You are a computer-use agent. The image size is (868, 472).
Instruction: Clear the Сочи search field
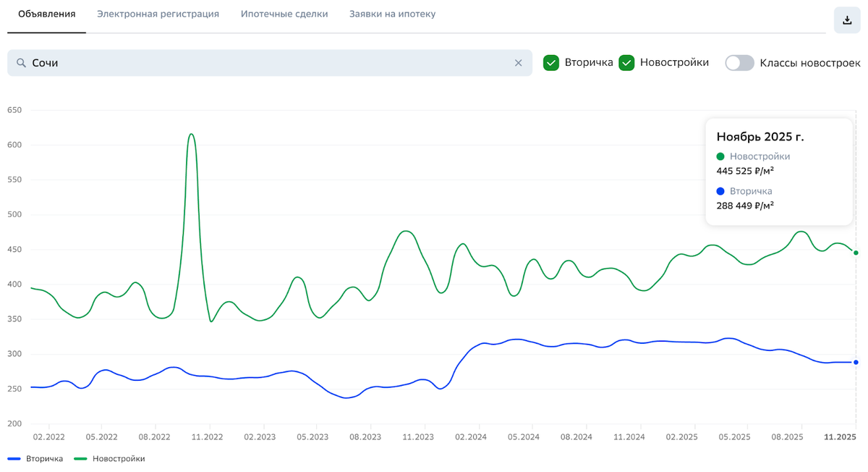518,63
